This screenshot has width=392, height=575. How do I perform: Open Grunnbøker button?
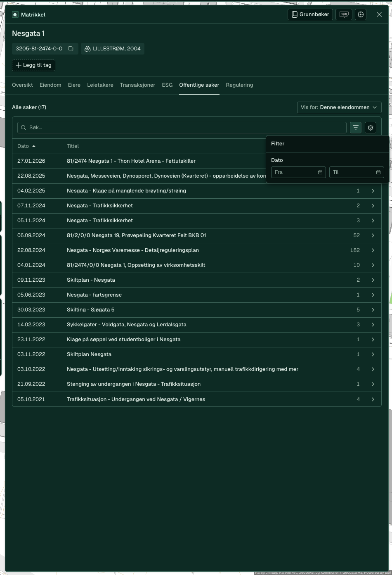pyautogui.click(x=310, y=14)
